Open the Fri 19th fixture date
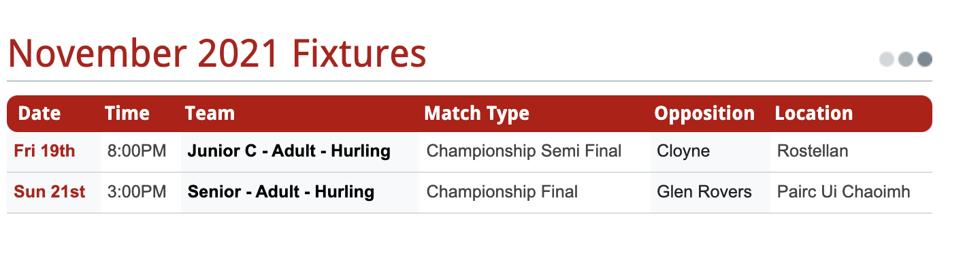980x271 pixels. tap(44, 151)
